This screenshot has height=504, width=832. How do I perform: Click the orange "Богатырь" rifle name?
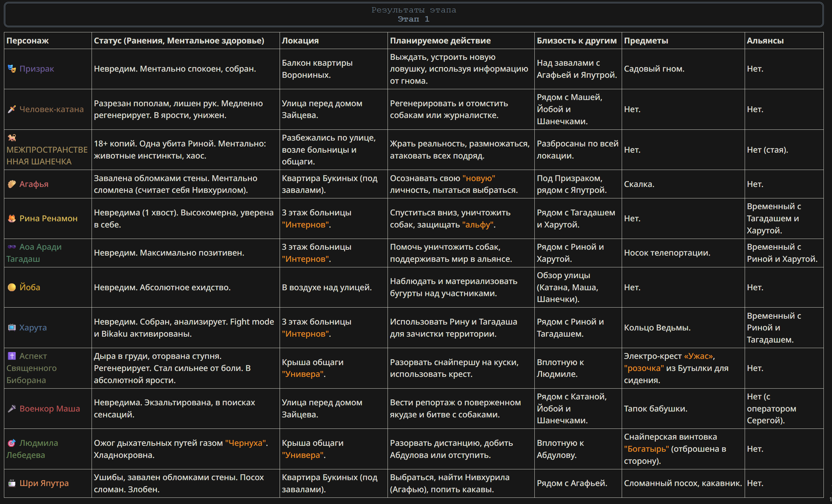[x=646, y=449]
